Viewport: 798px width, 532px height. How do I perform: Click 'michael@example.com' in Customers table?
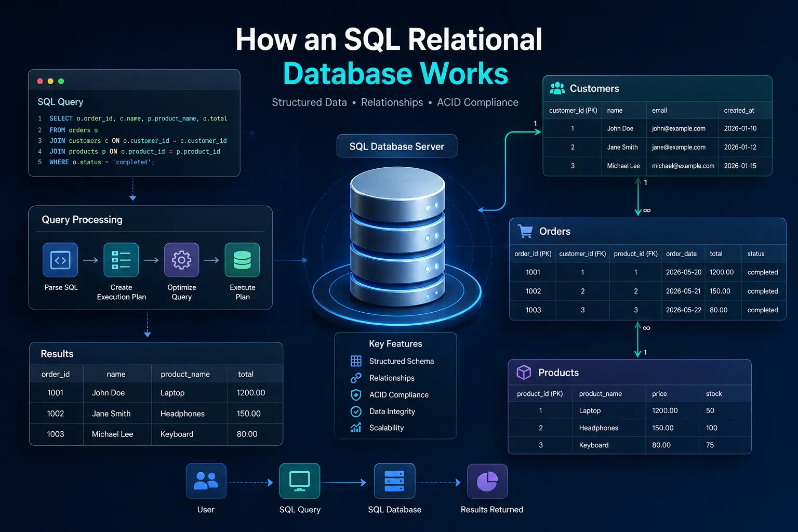(x=683, y=166)
